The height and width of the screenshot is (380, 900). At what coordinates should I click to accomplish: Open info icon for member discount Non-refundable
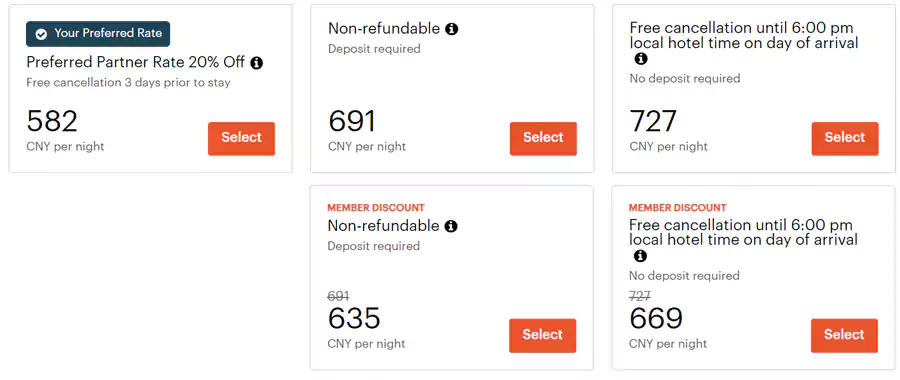[451, 226]
